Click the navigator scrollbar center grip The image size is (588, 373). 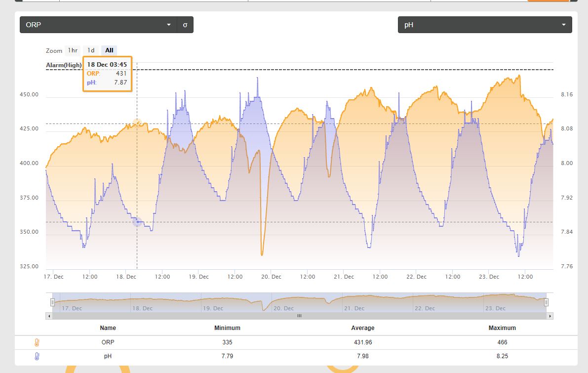click(299, 316)
